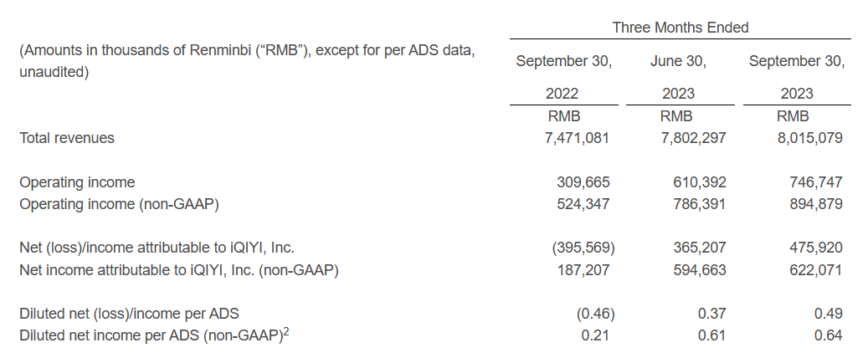Click total revenues value 7,471,081
The height and width of the screenshot is (358, 868).
pos(576,138)
